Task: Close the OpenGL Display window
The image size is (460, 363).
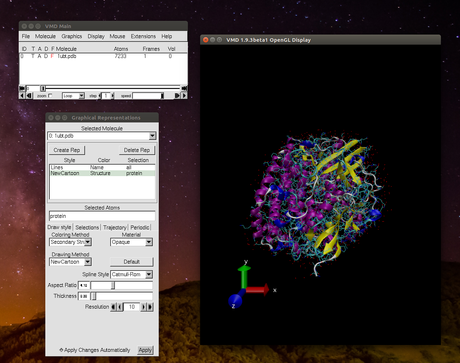Action: [206, 40]
